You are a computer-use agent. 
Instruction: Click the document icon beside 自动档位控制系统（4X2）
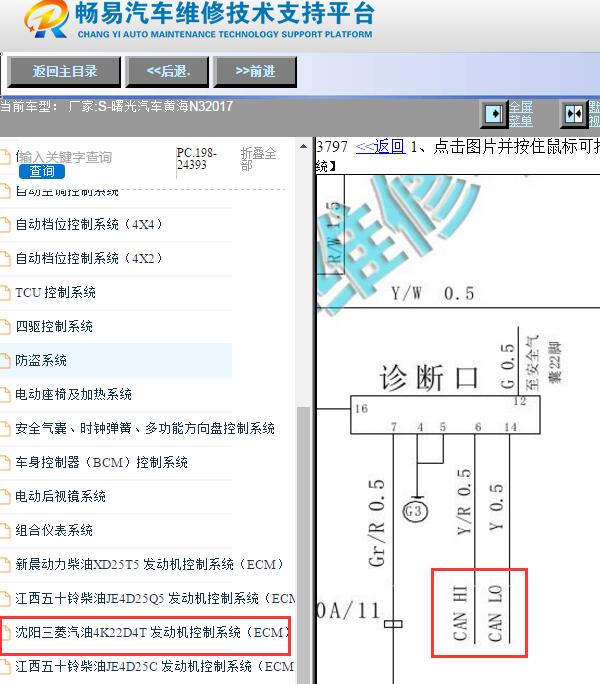click(x=5, y=259)
